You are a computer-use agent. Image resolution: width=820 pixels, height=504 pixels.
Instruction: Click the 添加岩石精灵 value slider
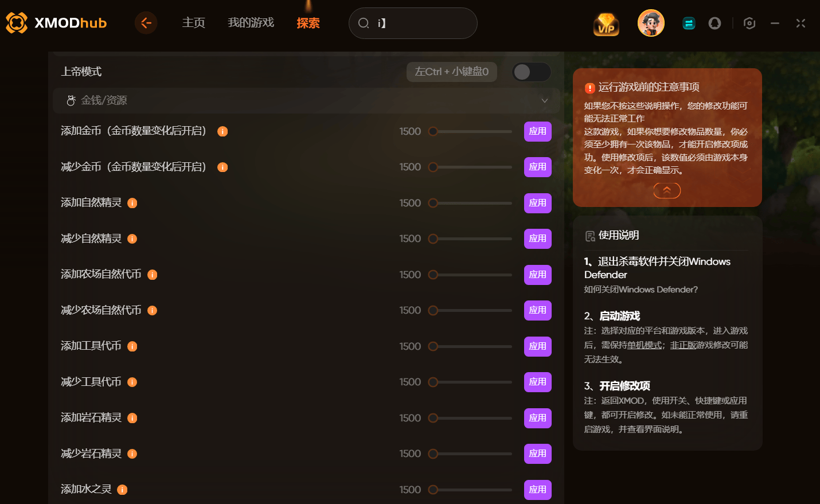click(470, 418)
